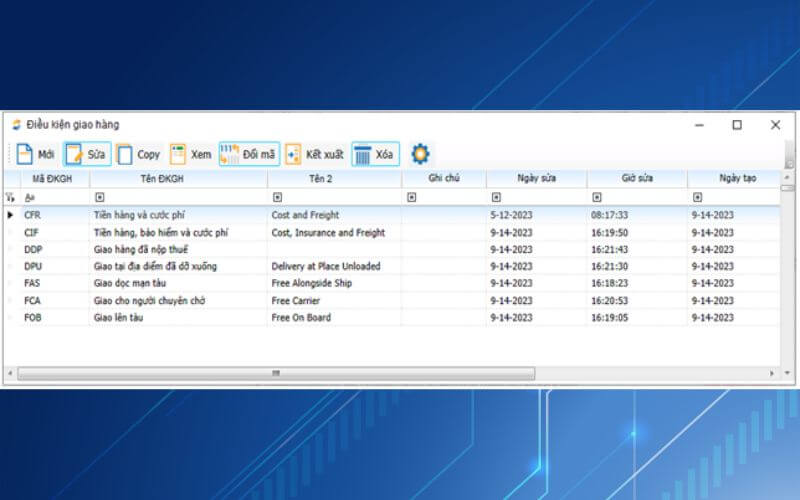Open the filter operator under Tên 2
800x500 pixels.
click(277, 198)
